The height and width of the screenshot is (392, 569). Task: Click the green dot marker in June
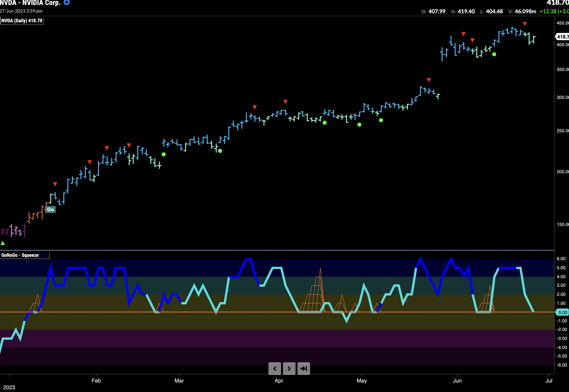click(x=494, y=54)
